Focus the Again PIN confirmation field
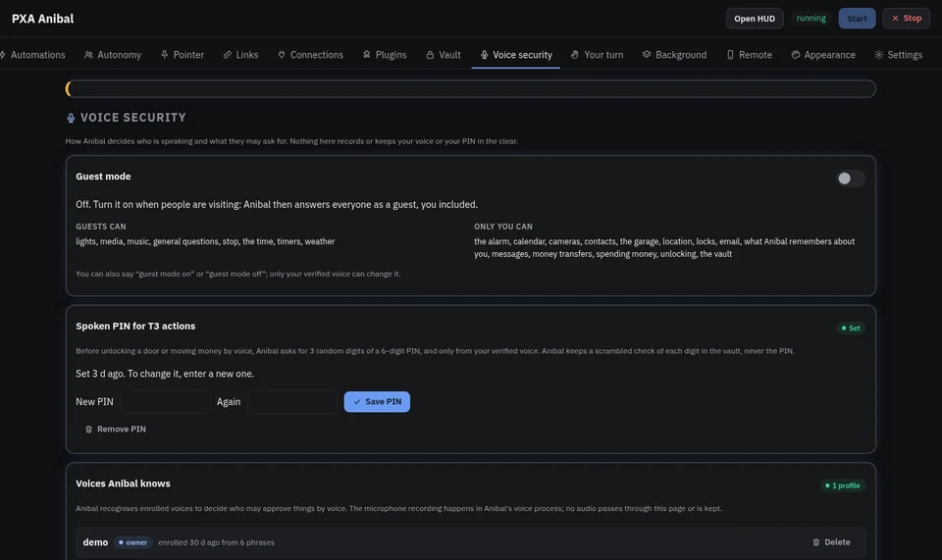942x560 pixels. [x=292, y=401]
